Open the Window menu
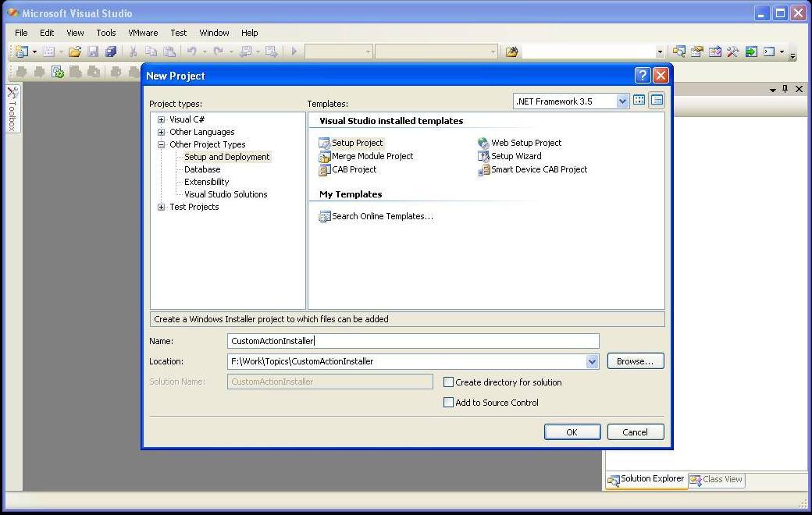The width and height of the screenshot is (812, 515). (x=215, y=33)
